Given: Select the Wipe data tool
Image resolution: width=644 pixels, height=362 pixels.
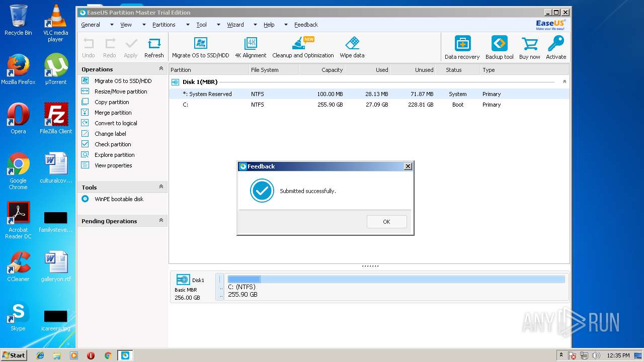Looking at the screenshot, I should click(x=352, y=48).
